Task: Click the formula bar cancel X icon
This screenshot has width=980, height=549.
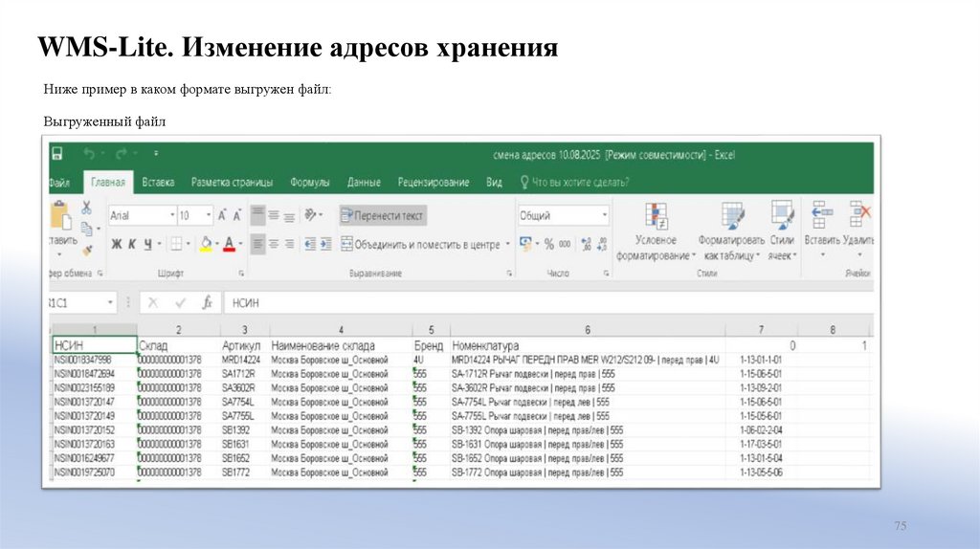Action: [153, 303]
